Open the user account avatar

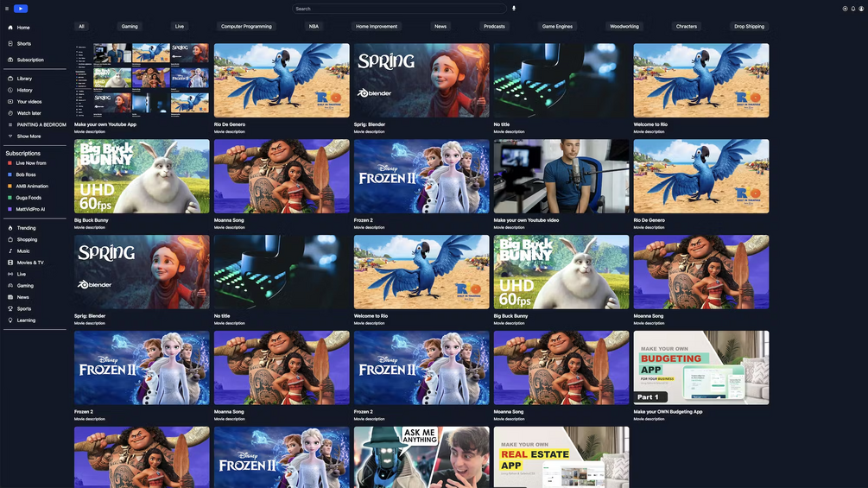click(x=861, y=9)
